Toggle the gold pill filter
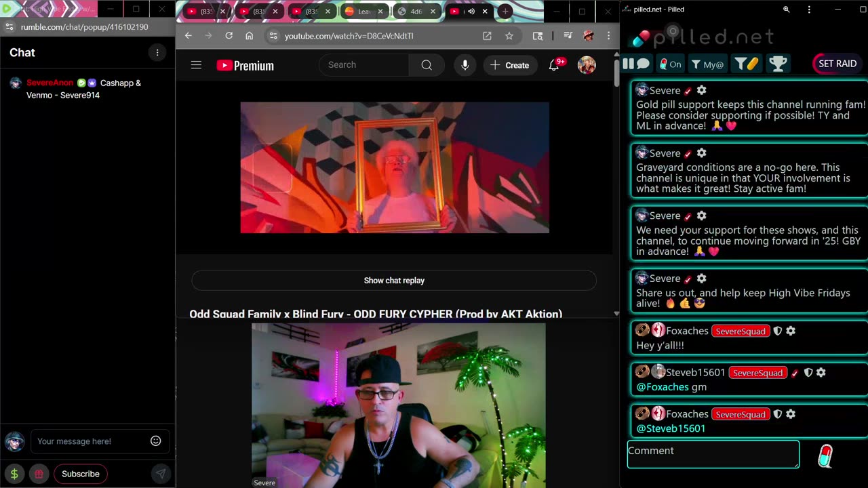 tap(747, 64)
